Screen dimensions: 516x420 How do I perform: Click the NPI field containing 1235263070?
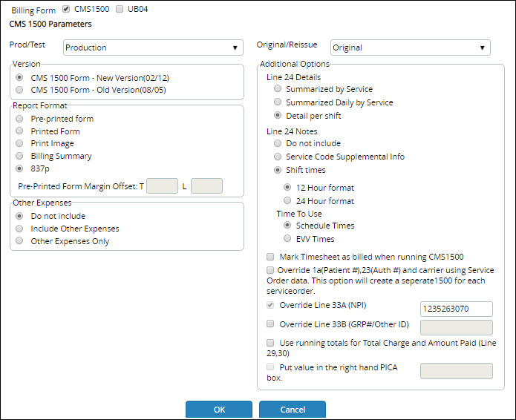[457, 309]
